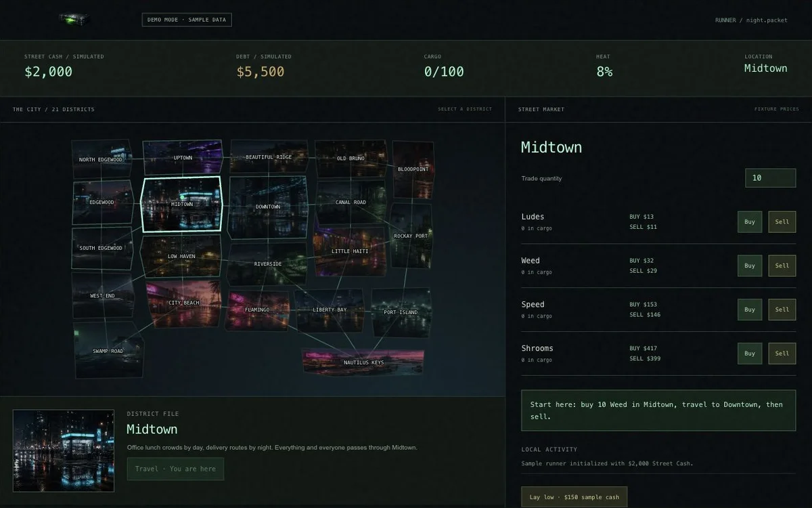Click the DISTRICT FILE label
This screenshot has height=508, width=812.
click(x=153, y=414)
